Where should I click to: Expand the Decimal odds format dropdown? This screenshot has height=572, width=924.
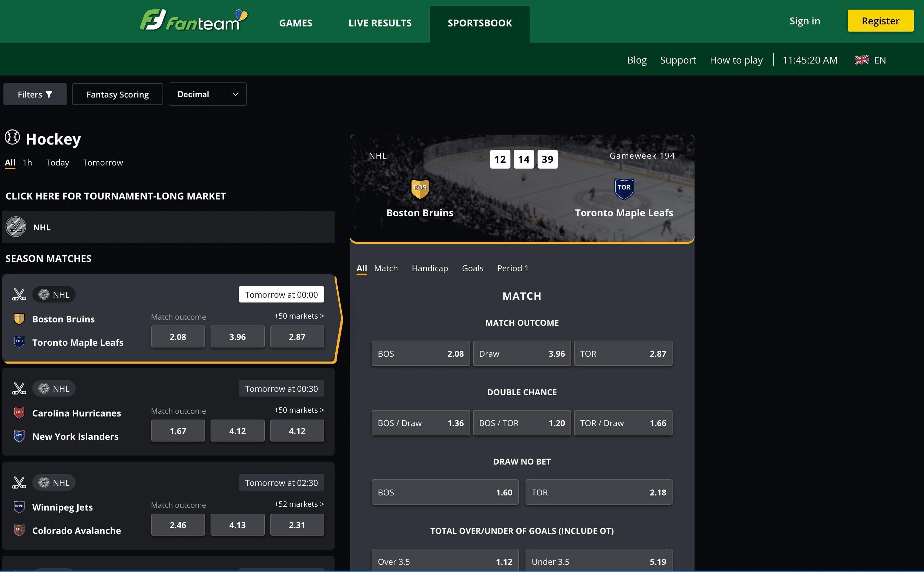pos(208,94)
